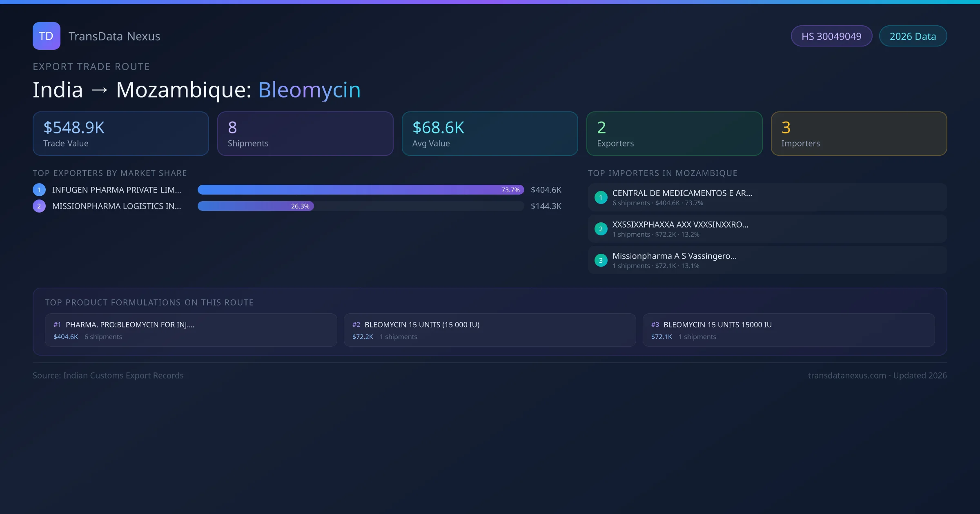Open the 2 Exporters stat card
This screenshot has width=980, height=514.
point(674,134)
